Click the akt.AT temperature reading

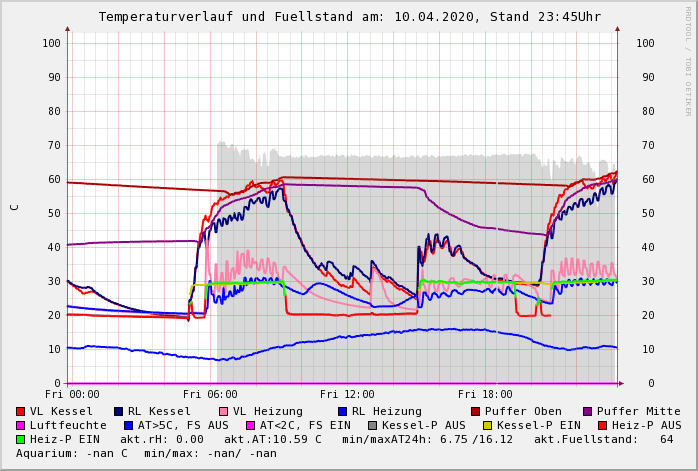click(273, 439)
